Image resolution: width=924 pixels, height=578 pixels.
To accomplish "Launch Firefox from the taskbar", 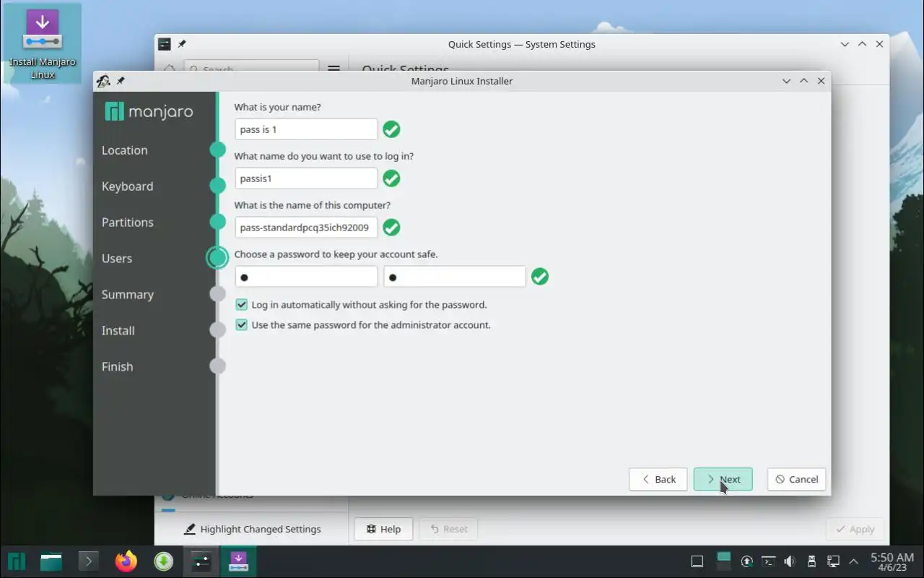I will tap(126, 561).
